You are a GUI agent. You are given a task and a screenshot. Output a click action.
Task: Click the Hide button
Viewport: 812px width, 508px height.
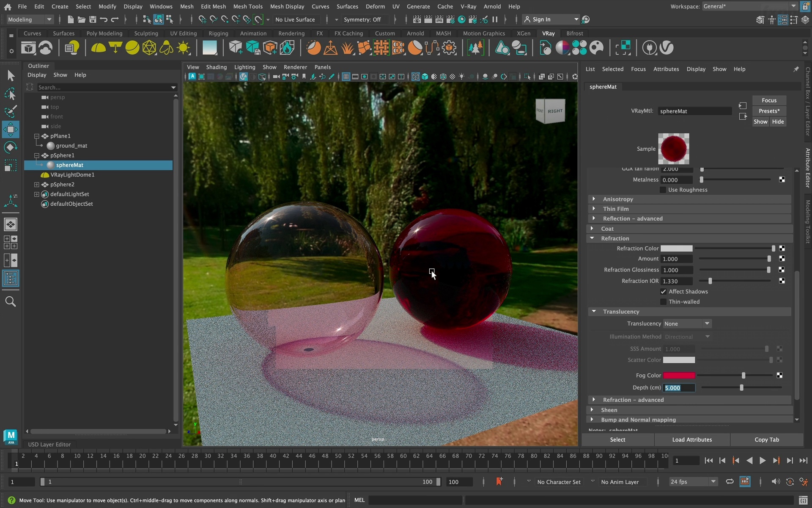(778, 121)
